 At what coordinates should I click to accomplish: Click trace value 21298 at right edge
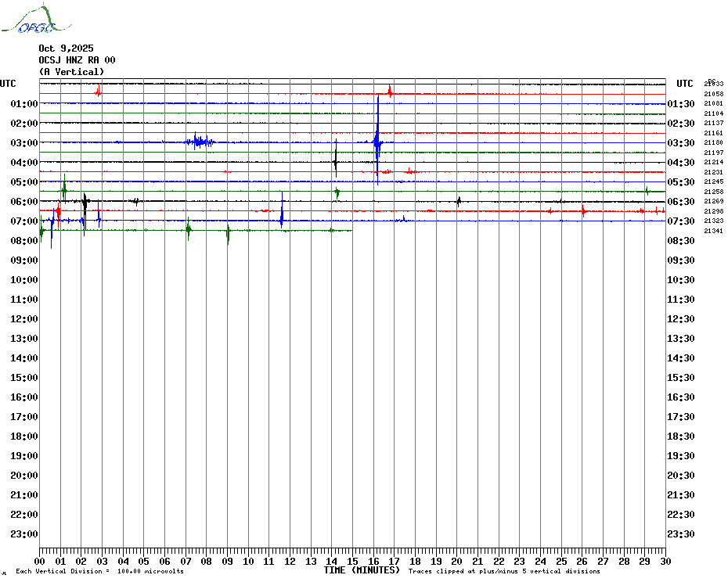714,211
